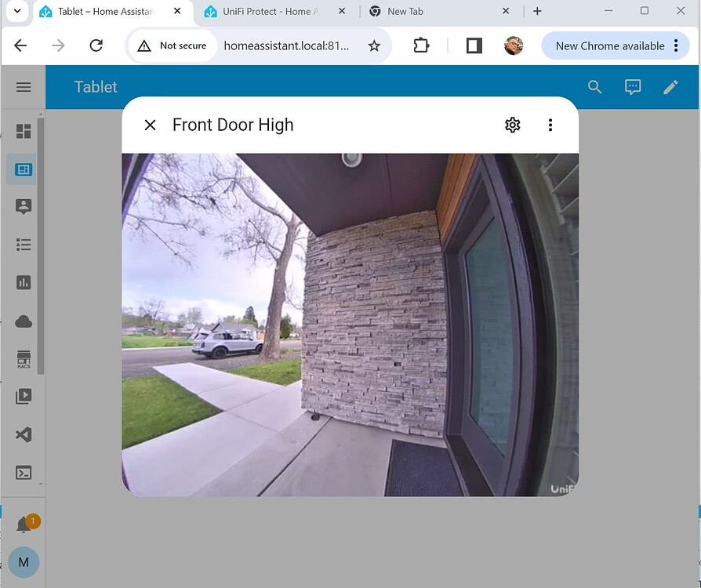Viewport: 701px width, 588px height.
Task: Switch to the New Tab browser tab
Action: pyautogui.click(x=423, y=11)
